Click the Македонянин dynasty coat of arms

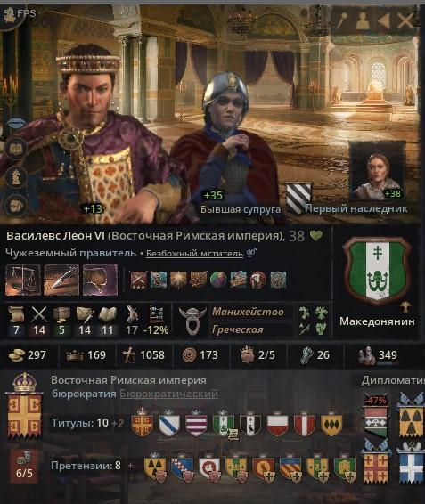coord(377,272)
